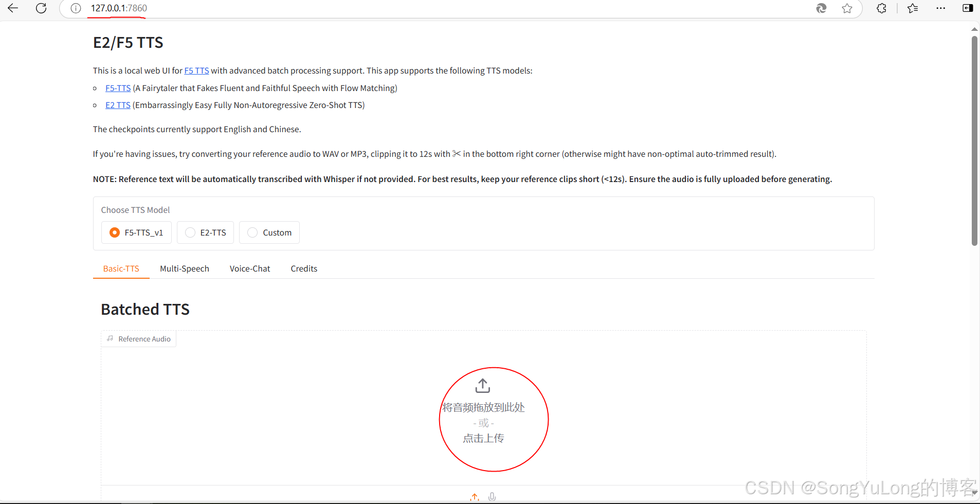Click the E2/F5 TTS page title
The image size is (980, 504).
tap(128, 43)
